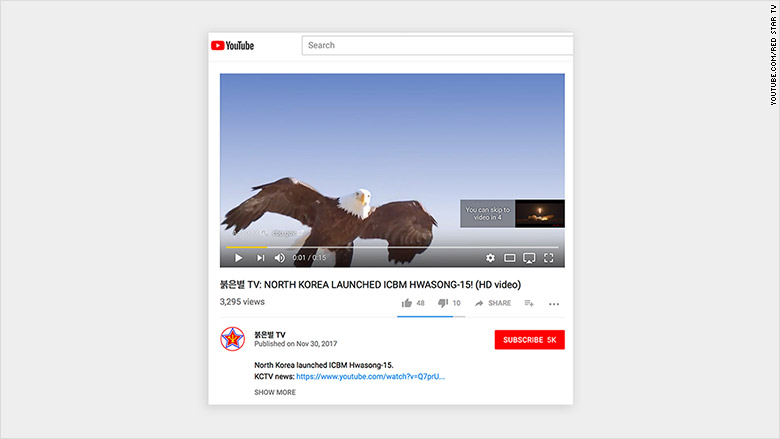
Task: Enter fullscreen mode icon
Action: coord(548,258)
